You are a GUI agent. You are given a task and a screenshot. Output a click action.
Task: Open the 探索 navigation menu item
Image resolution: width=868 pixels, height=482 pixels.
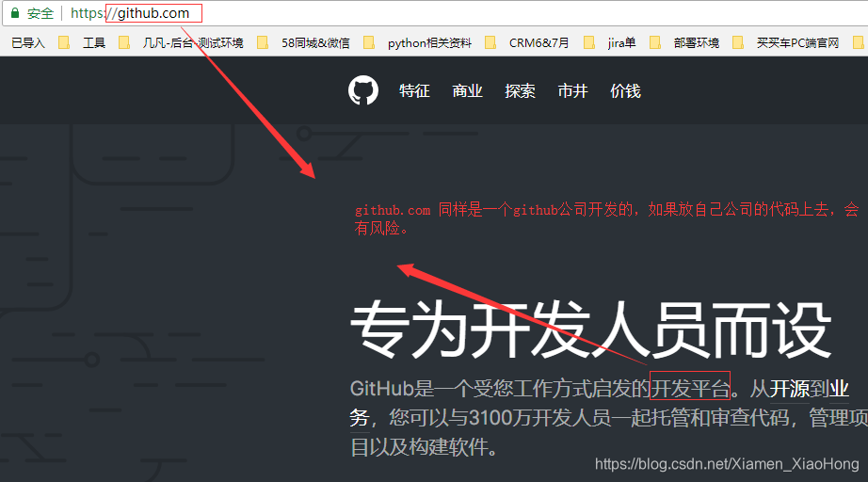pyautogui.click(x=520, y=90)
